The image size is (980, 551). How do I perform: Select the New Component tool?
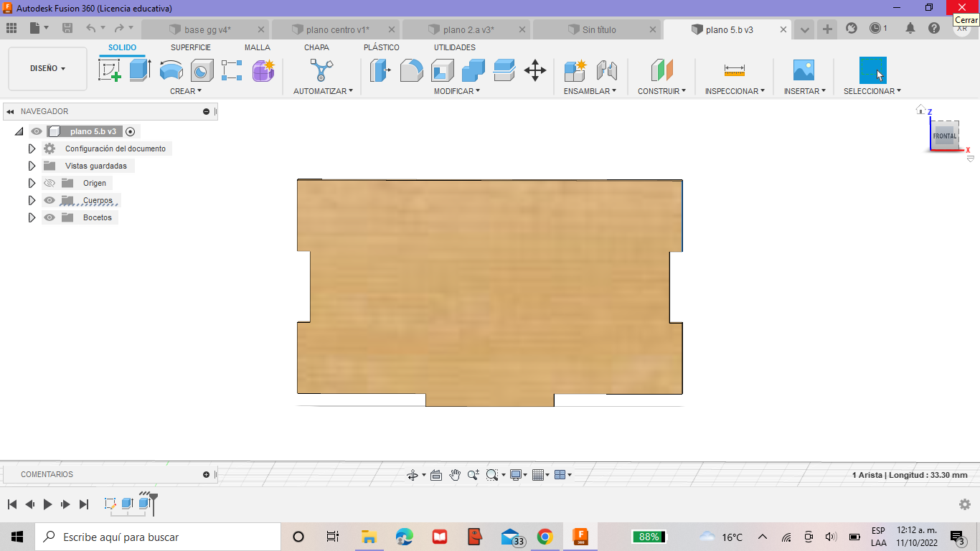(x=575, y=70)
